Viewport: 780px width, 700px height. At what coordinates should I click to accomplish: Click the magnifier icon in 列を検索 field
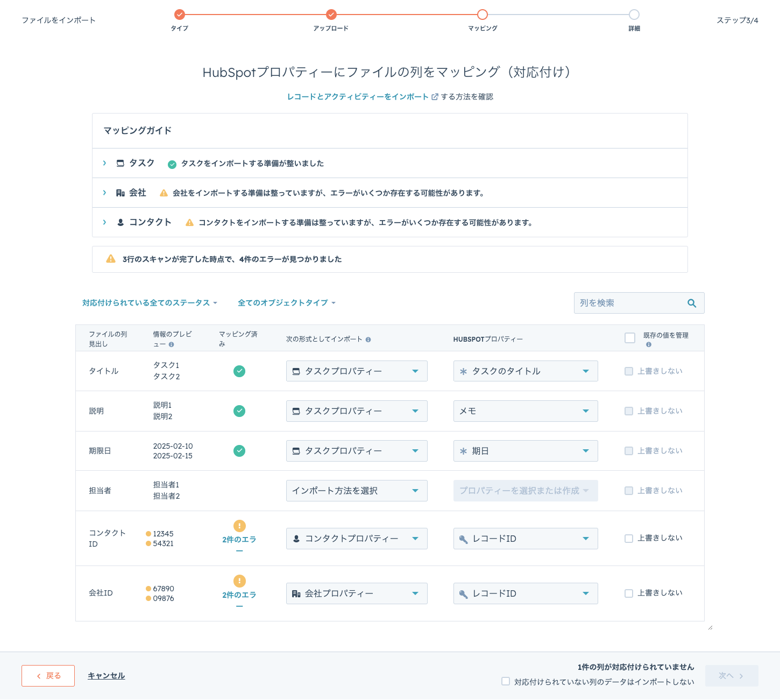[x=692, y=303]
